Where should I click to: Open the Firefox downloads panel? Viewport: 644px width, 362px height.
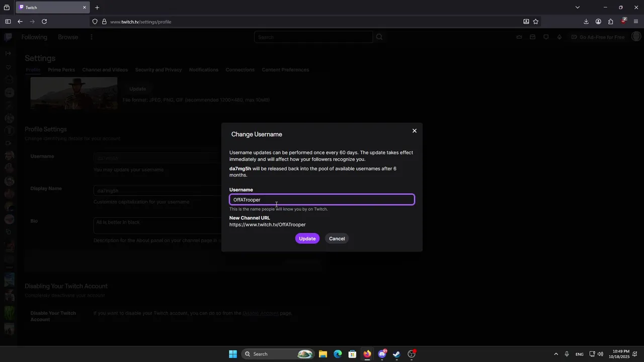pyautogui.click(x=586, y=22)
